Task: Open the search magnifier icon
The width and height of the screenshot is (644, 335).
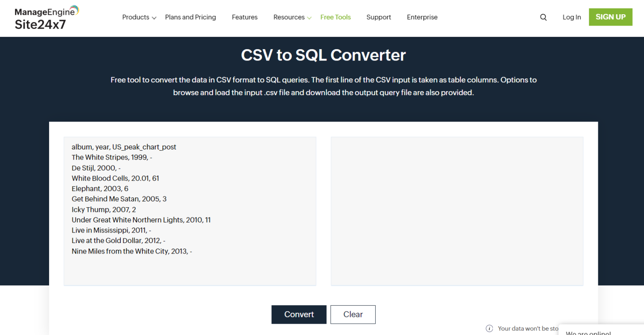Action: [543, 17]
